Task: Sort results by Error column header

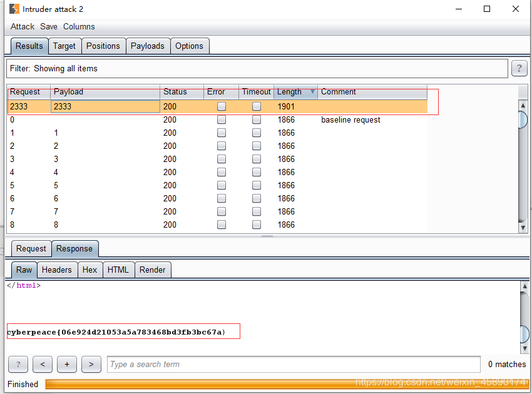Action: [221, 92]
